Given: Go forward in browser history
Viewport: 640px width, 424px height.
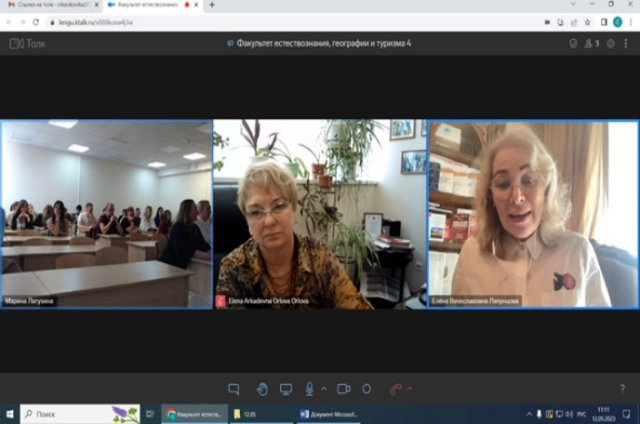Looking at the screenshot, I should [x=22, y=22].
